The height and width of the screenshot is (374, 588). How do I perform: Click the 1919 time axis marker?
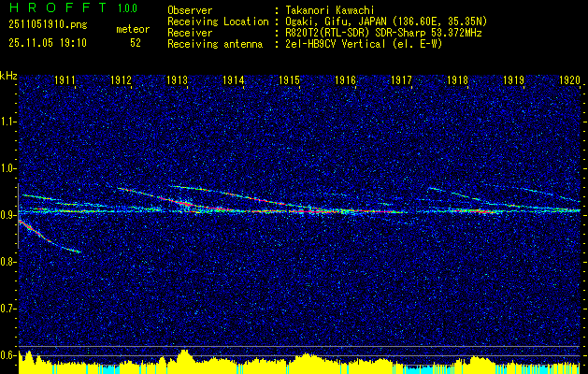coord(514,80)
